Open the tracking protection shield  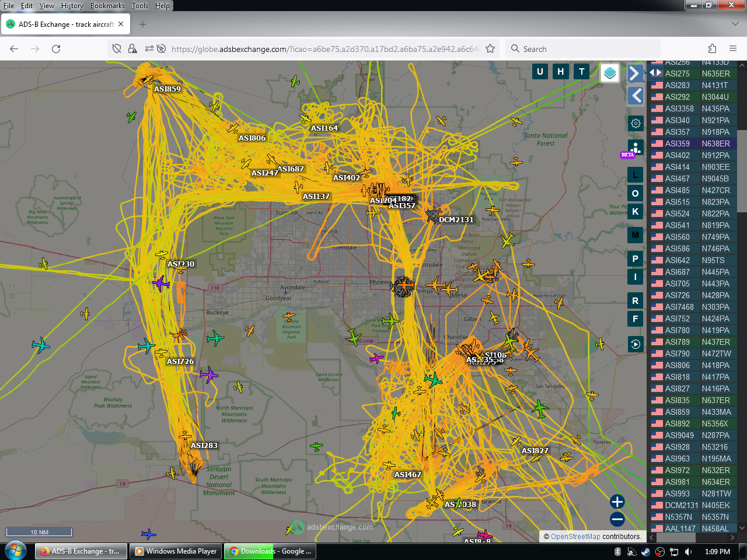coord(117,49)
